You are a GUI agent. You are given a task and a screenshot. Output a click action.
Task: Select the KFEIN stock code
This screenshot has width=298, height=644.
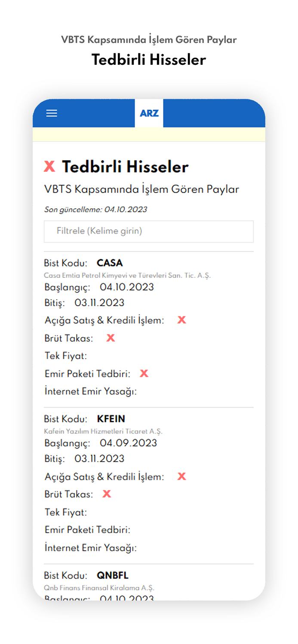point(111,419)
